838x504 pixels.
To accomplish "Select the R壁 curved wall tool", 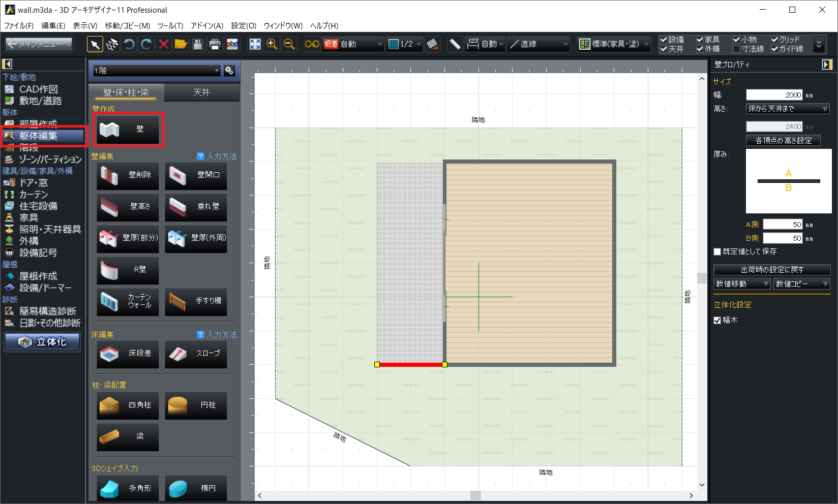I will click(x=128, y=270).
